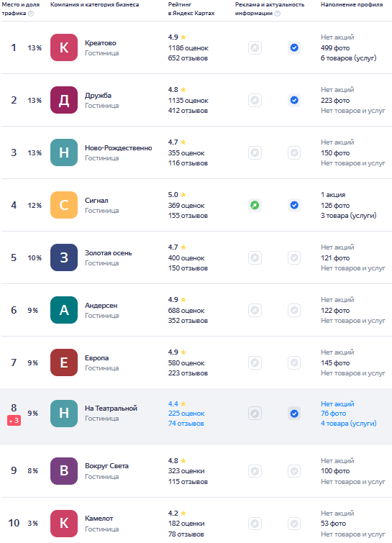Click the На Театральной 'Н' avatar icon
The image size is (392, 543).
(64, 414)
